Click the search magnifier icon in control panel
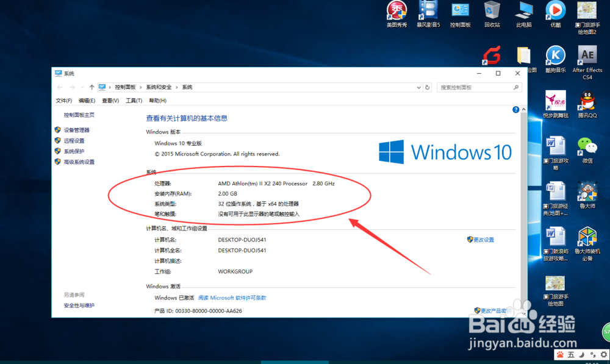The height and width of the screenshot is (364, 610). click(x=516, y=88)
